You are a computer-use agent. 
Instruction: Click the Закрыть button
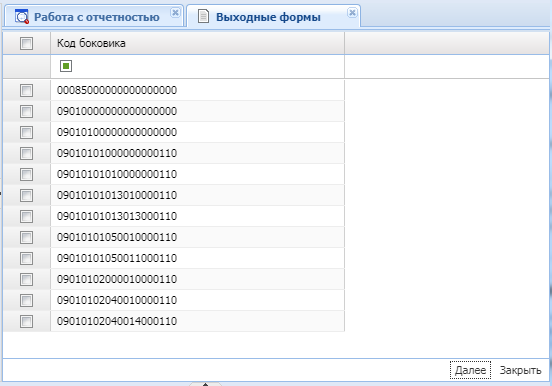pyautogui.click(x=520, y=370)
